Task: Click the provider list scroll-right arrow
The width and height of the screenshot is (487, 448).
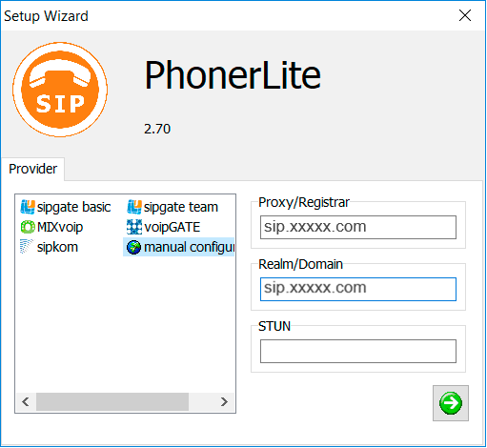Action: pos(224,401)
